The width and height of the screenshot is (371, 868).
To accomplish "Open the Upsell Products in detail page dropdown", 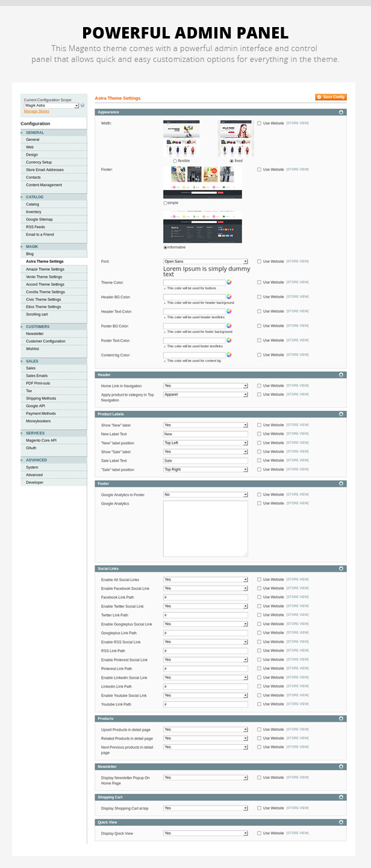I will point(205,730).
